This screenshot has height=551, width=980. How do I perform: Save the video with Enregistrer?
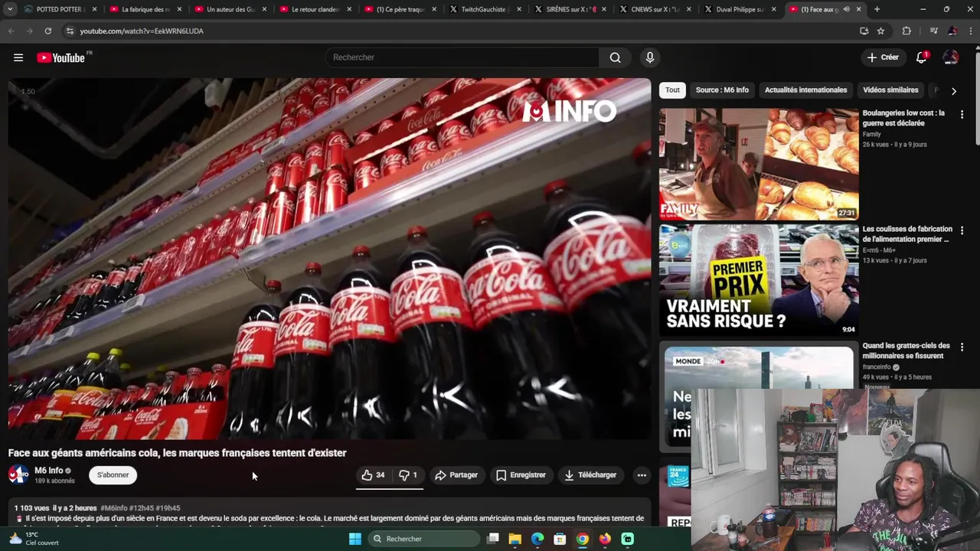click(521, 475)
